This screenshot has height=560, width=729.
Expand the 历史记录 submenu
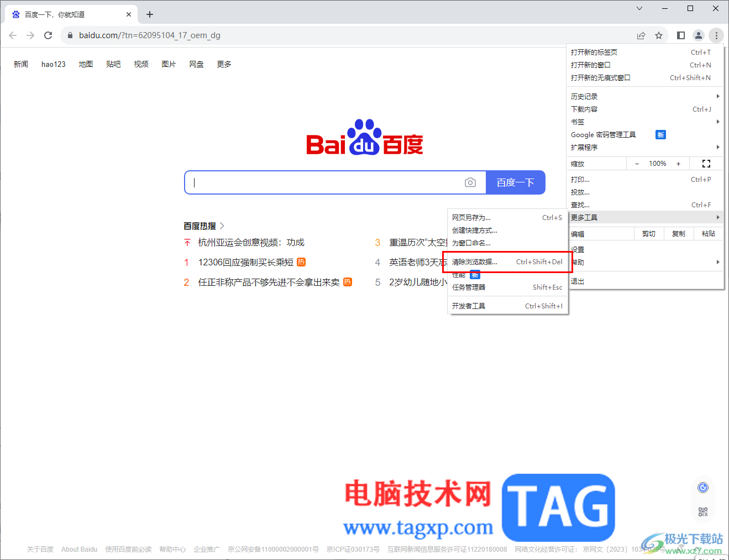click(x=646, y=96)
